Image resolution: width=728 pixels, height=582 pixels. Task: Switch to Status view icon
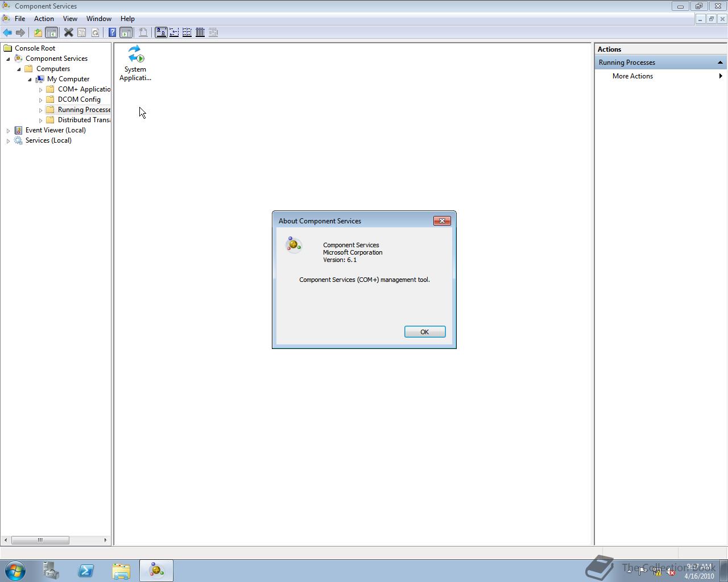pos(213,32)
